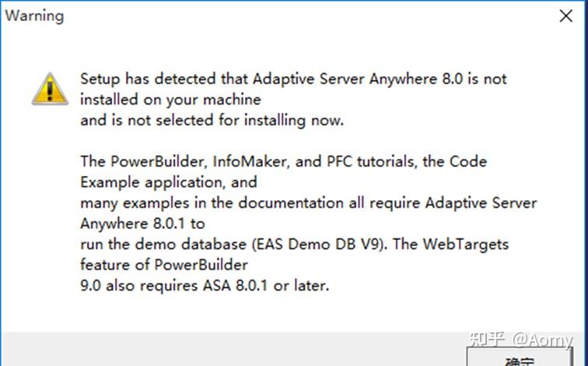Click 'and is not selected for installing now'
The height and width of the screenshot is (366, 588).
pyautogui.click(x=212, y=121)
